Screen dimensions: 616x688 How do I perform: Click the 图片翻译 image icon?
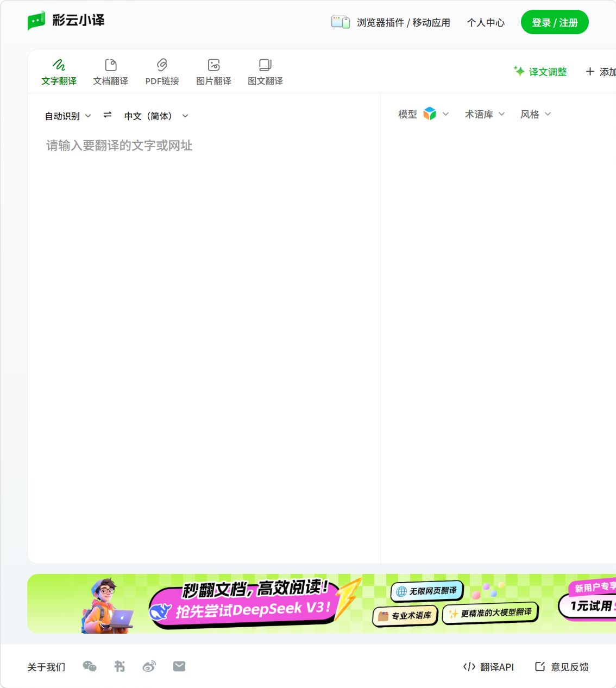[x=214, y=65]
